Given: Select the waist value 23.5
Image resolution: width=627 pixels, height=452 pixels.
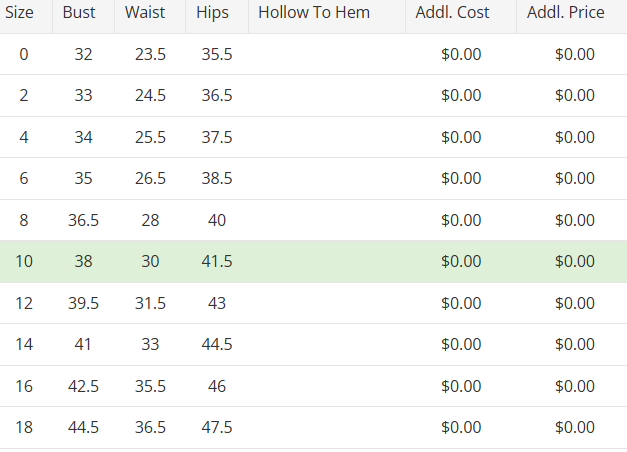Looking at the screenshot, I should pyautogui.click(x=150, y=54).
